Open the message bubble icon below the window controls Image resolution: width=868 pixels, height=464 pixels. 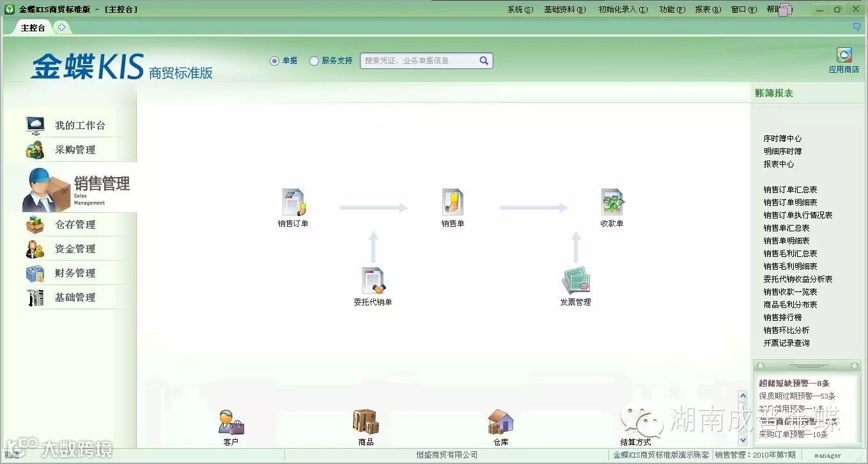click(x=856, y=27)
